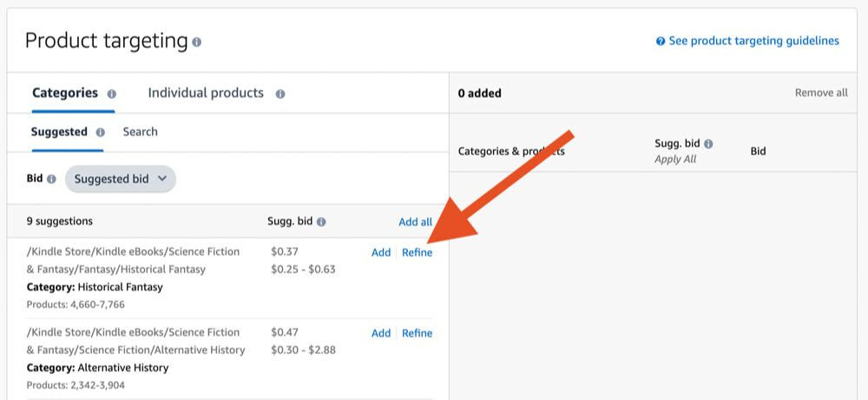Click info icon next to Bid label
The image size is (868, 400).
tap(51, 180)
